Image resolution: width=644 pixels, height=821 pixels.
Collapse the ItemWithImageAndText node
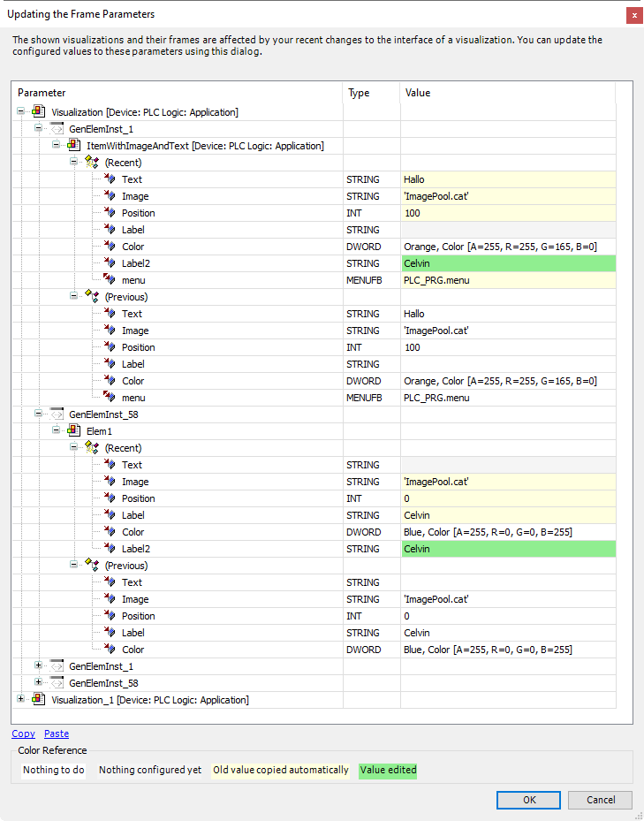tap(56, 146)
